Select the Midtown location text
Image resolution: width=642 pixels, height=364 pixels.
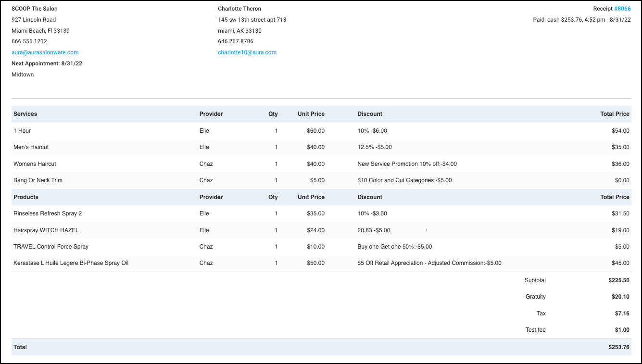[x=23, y=75]
